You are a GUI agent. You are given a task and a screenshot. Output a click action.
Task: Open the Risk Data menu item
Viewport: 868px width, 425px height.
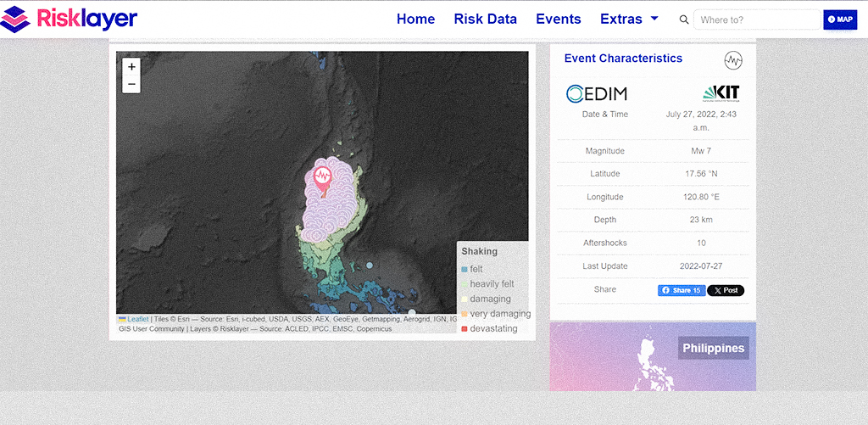[485, 20]
